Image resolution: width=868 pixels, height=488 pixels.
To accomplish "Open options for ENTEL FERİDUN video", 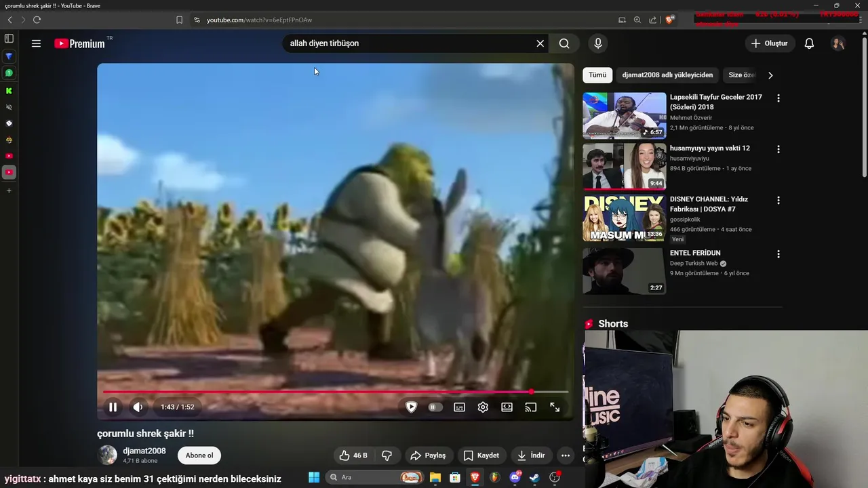I will point(778,254).
